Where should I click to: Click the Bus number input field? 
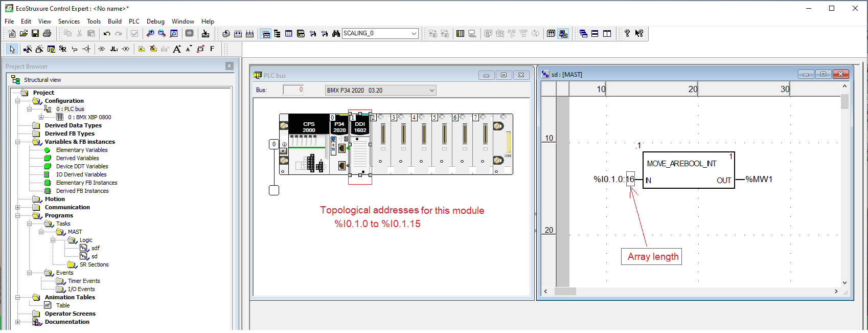pos(293,90)
